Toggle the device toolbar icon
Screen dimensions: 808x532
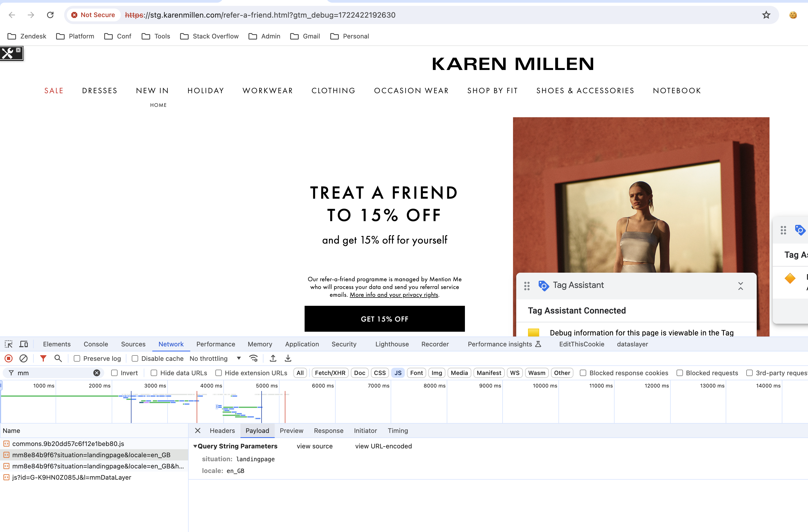(24, 344)
